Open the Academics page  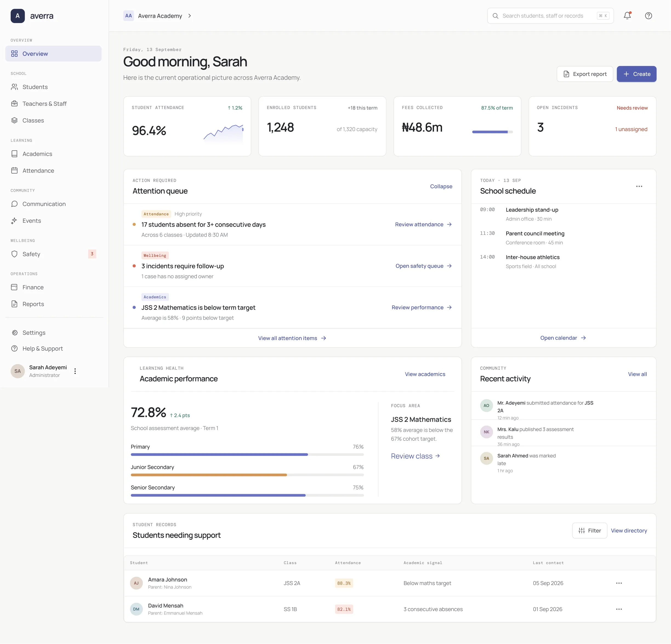pyautogui.click(x=53, y=154)
